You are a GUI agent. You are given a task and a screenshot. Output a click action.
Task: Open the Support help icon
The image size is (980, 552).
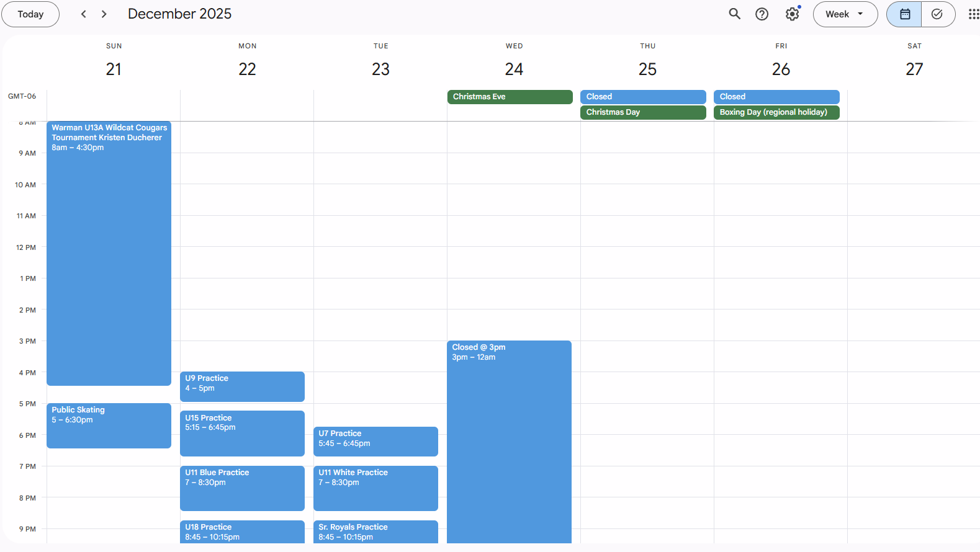click(762, 14)
